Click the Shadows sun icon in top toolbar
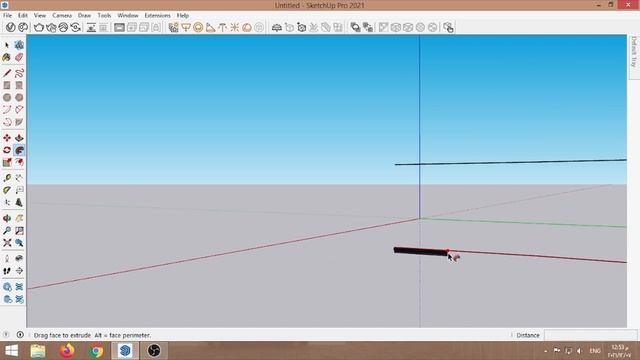This screenshot has width=640, height=360. (x=235, y=27)
